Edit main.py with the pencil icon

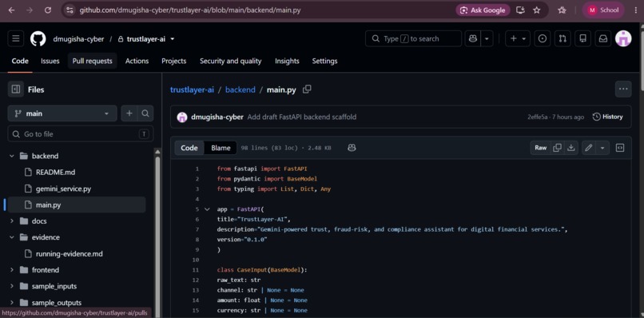pos(589,148)
